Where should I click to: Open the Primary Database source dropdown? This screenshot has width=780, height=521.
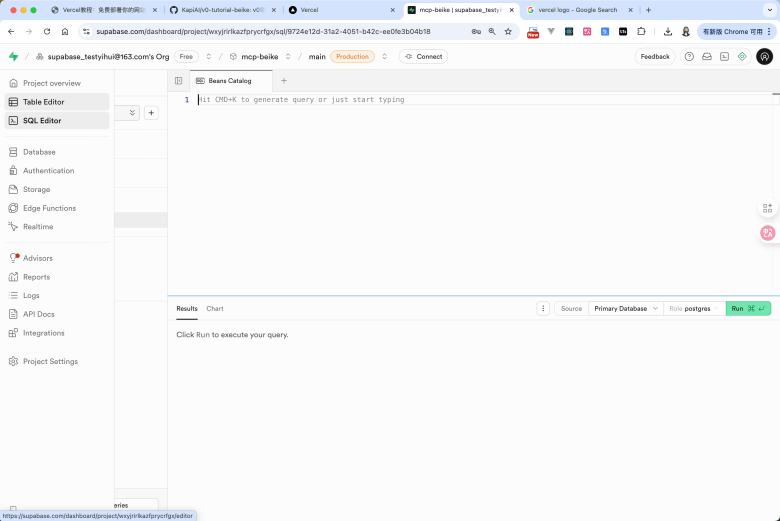tap(626, 309)
